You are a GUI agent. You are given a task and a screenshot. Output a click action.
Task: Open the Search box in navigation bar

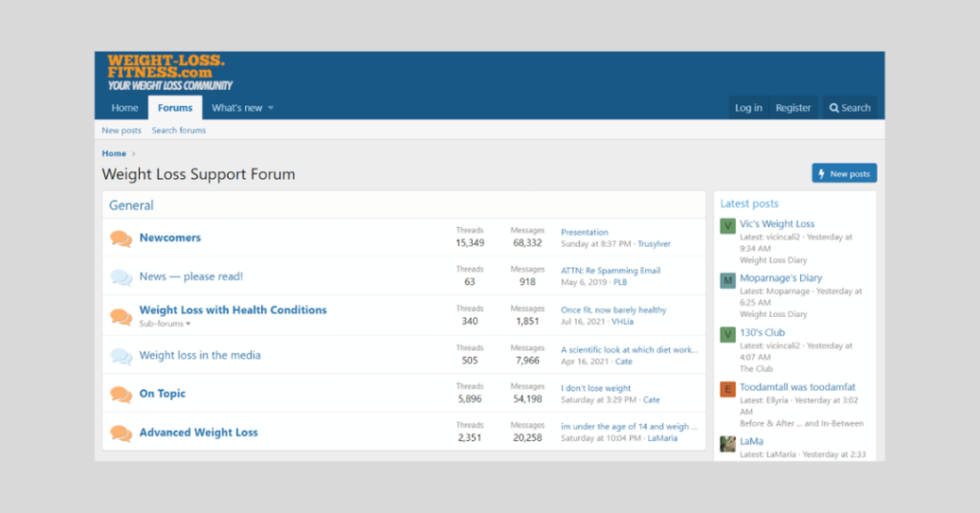tap(850, 108)
